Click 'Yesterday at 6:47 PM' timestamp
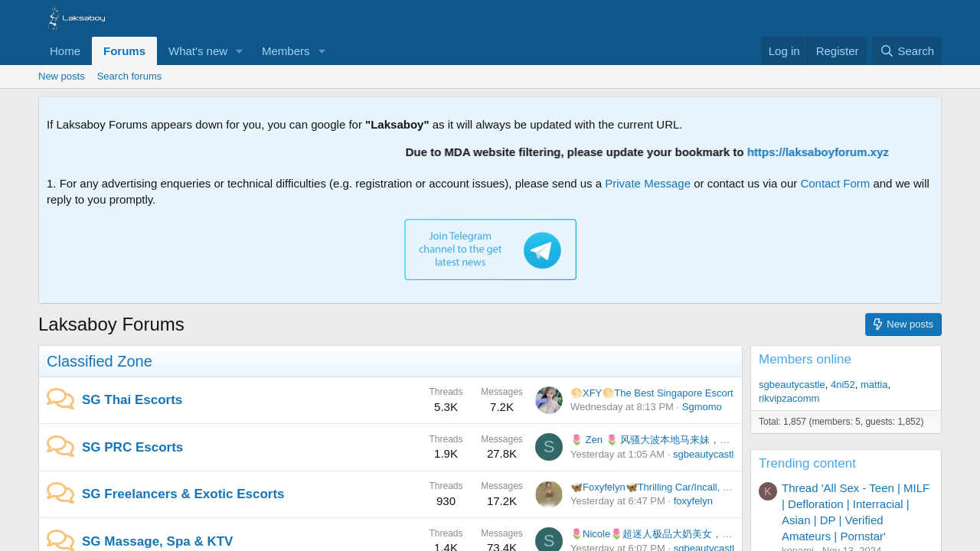This screenshot has width=980, height=551. (x=618, y=501)
